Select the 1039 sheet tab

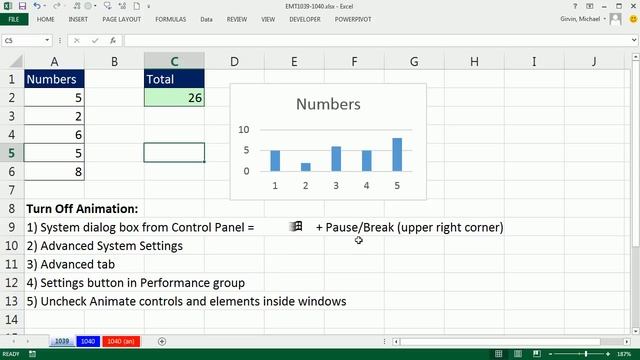pos(62,341)
